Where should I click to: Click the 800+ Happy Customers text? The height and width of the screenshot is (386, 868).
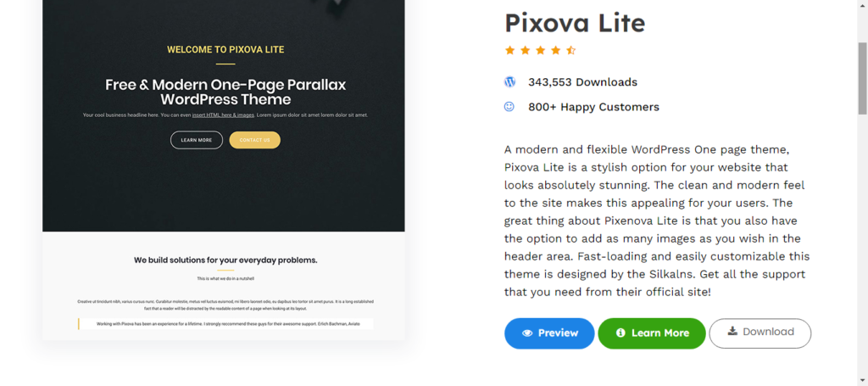(x=593, y=107)
